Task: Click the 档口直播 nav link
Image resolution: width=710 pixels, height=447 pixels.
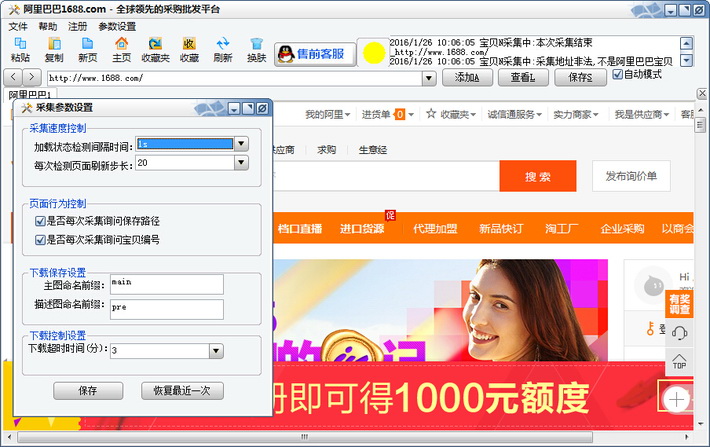Action: click(300, 229)
